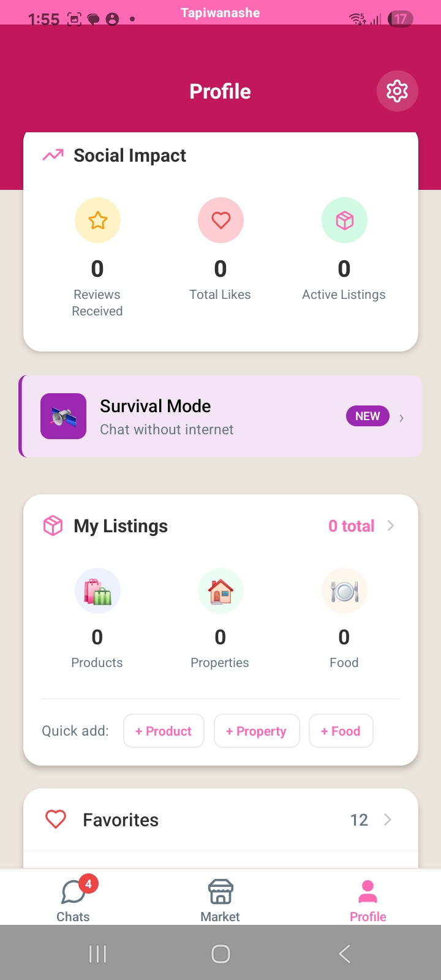Quick add a new Property
Viewport: 441px width, 980px height.
(x=257, y=731)
